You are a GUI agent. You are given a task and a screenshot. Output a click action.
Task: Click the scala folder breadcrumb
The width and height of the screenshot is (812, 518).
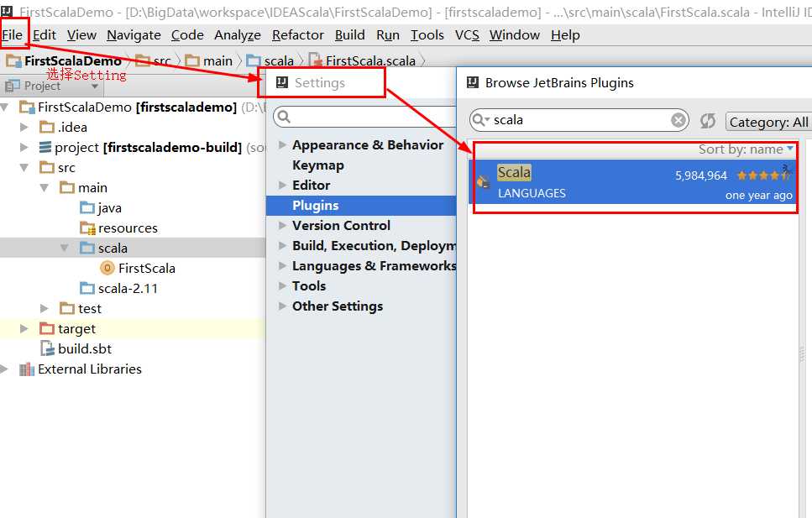(x=270, y=61)
